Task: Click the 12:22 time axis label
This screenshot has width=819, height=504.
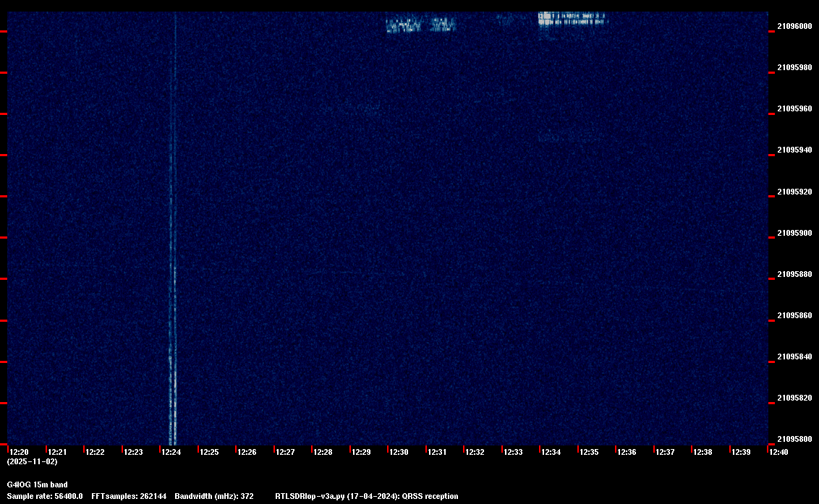Action: (x=95, y=452)
